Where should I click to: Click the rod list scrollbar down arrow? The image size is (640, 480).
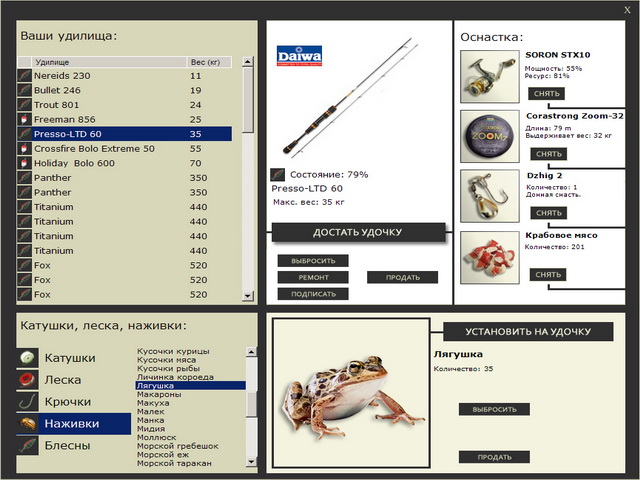[248, 297]
